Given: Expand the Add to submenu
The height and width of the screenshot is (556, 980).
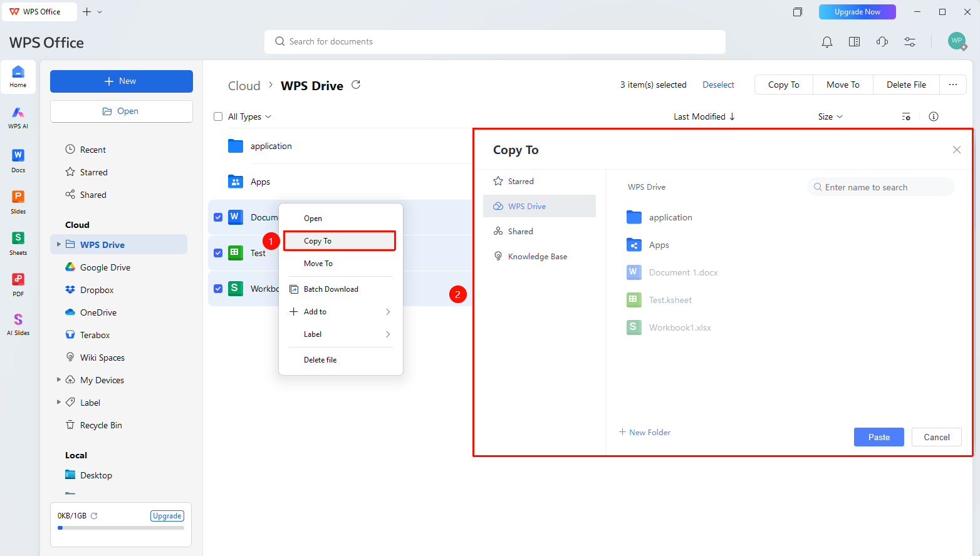Looking at the screenshot, I should [x=340, y=312].
